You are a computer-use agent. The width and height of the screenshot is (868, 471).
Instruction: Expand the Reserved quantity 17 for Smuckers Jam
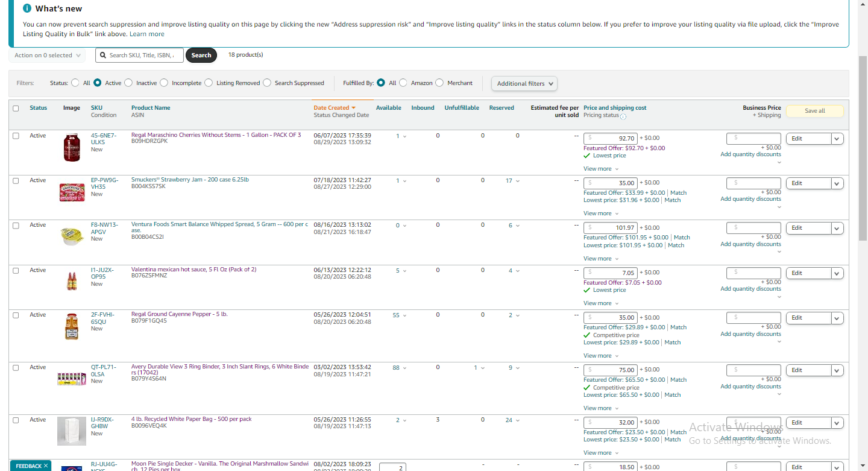point(512,181)
